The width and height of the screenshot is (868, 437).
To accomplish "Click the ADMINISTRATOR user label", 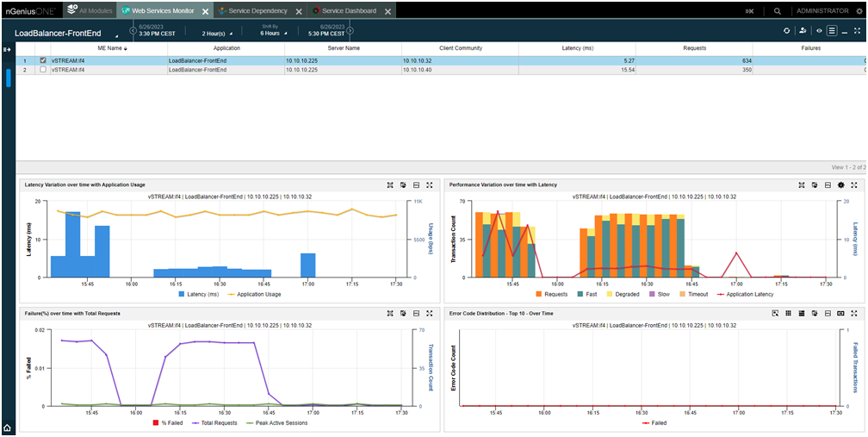I will point(822,10).
